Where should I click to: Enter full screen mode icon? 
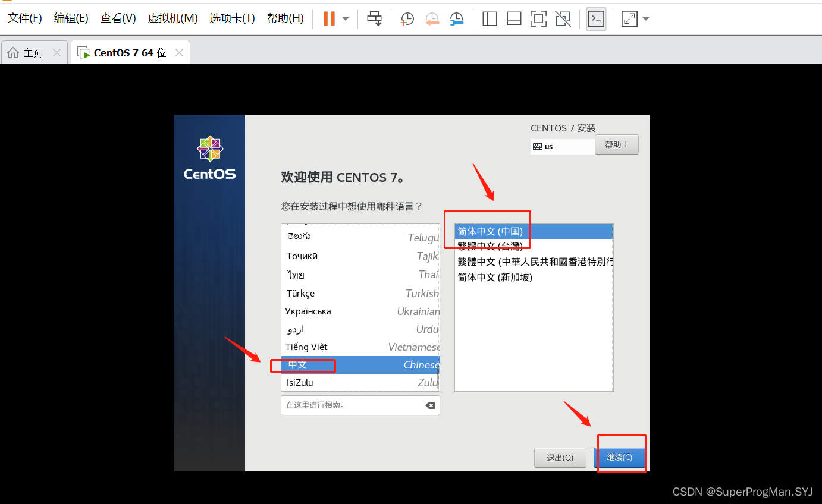pyautogui.click(x=538, y=19)
